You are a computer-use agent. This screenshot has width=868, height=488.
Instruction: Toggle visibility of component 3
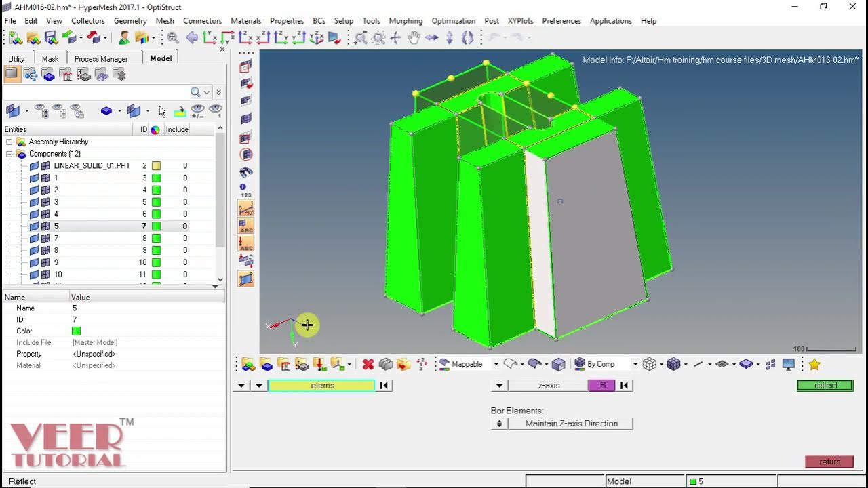click(34, 202)
